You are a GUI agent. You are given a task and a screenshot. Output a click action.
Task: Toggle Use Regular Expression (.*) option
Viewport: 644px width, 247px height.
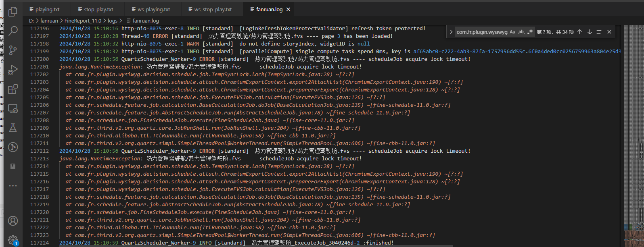tap(530, 32)
